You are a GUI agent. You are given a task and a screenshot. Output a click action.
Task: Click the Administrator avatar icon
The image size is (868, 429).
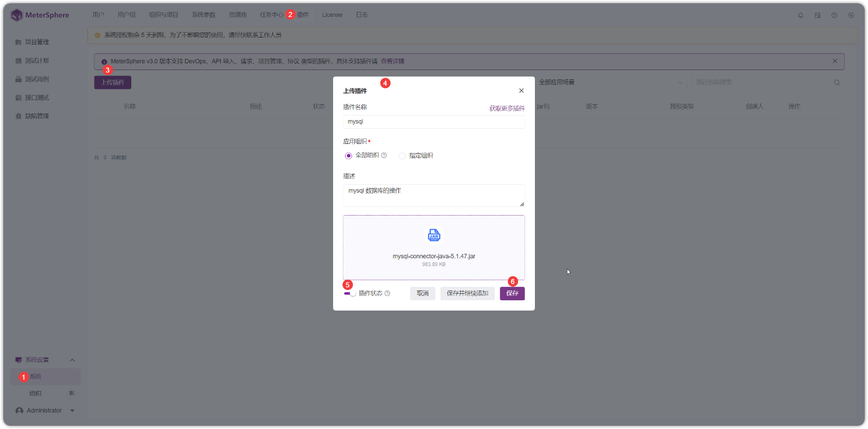click(20, 411)
